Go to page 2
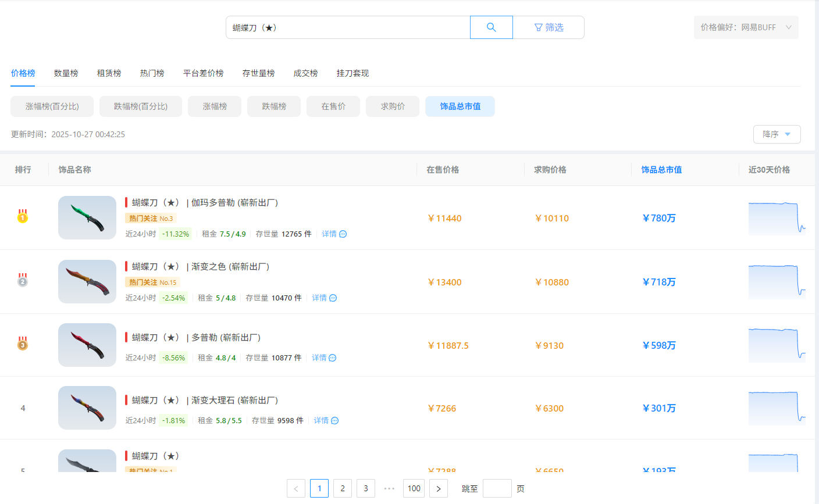The height and width of the screenshot is (504, 819). [x=343, y=488]
